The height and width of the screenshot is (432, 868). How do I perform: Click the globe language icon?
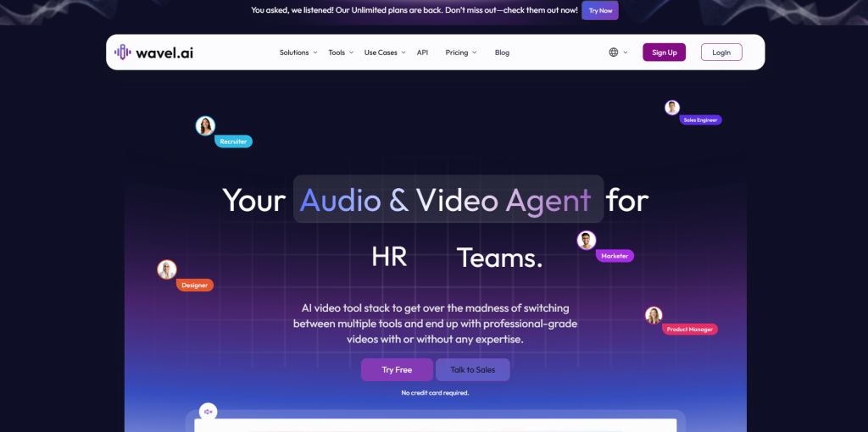614,53
